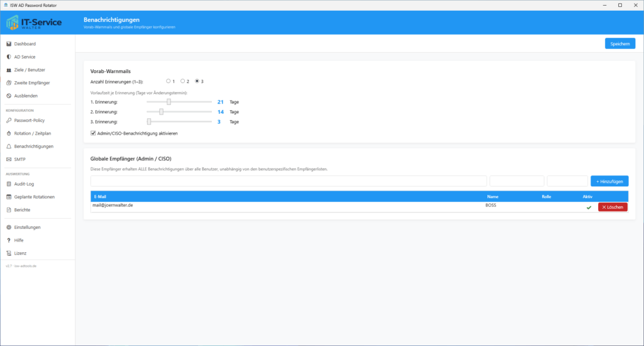Viewport: 644px width, 346px height.
Task: Click the Berichte document icon
Action: 9,210
